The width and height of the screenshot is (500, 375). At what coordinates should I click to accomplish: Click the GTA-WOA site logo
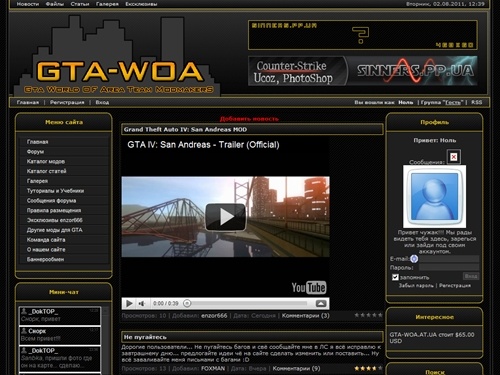coord(117,57)
